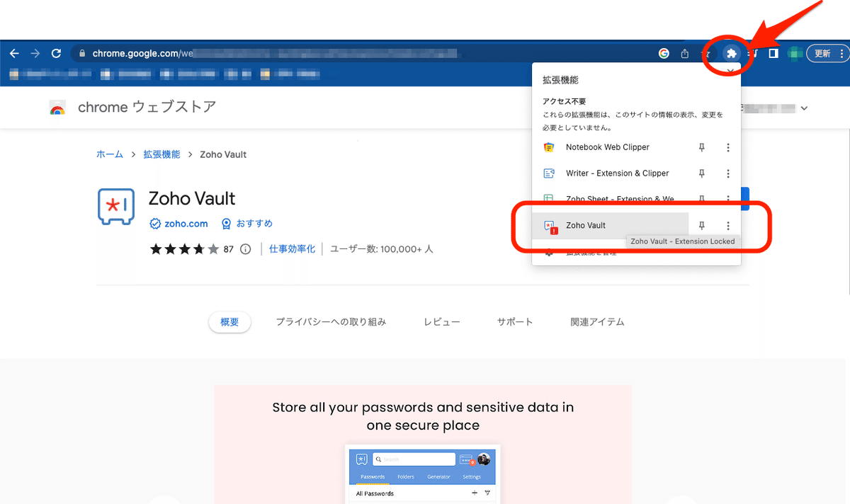Reload the page

[x=57, y=53]
